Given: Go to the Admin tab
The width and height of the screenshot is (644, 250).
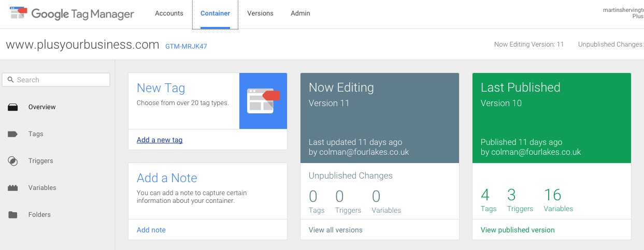Looking at the screenshot, I should (x=300, y=13).
